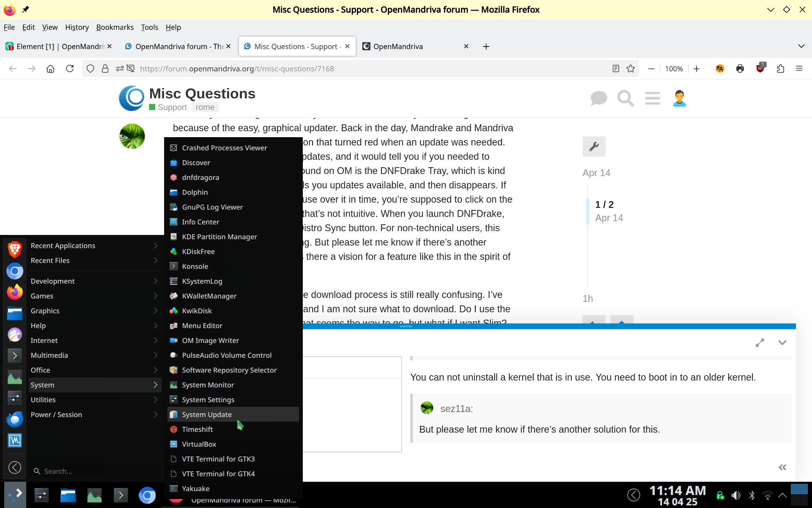Open uBlock Origin extension icon

click(x=760, y=68)
